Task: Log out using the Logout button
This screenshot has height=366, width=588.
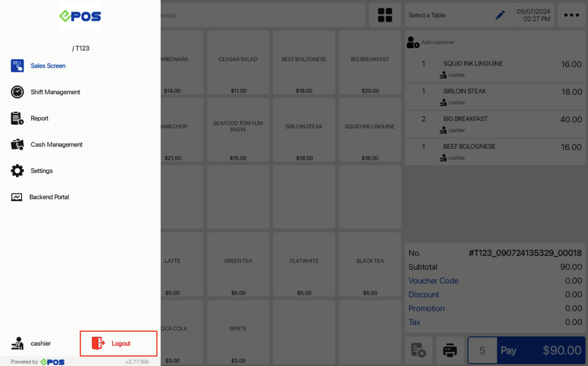Action: click(119, 343)
